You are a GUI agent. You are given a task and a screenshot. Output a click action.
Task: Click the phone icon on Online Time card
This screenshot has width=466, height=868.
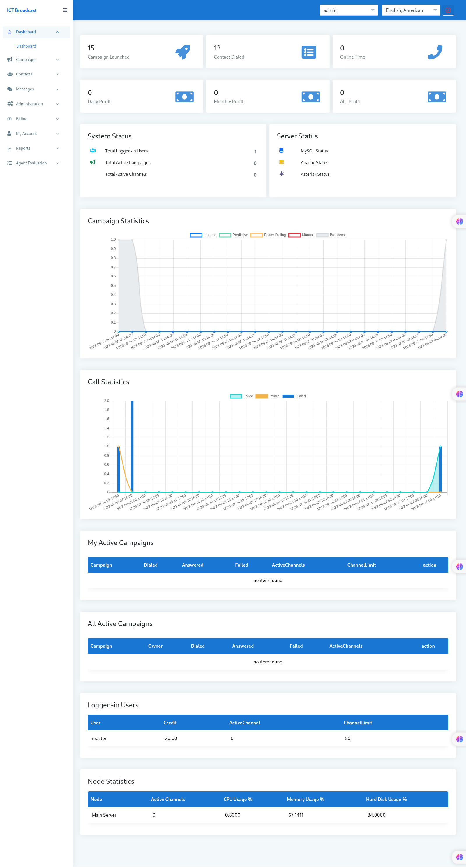point(435,52)
